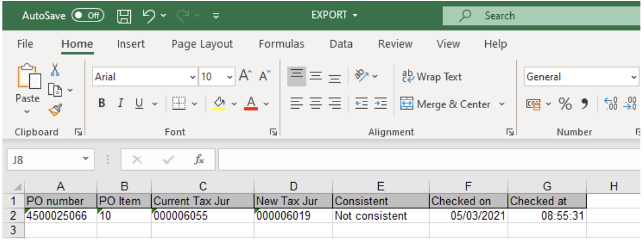Click the Percent Style icon
The width and height of the screenshot is (644, 241).
(x=565, y=104)
